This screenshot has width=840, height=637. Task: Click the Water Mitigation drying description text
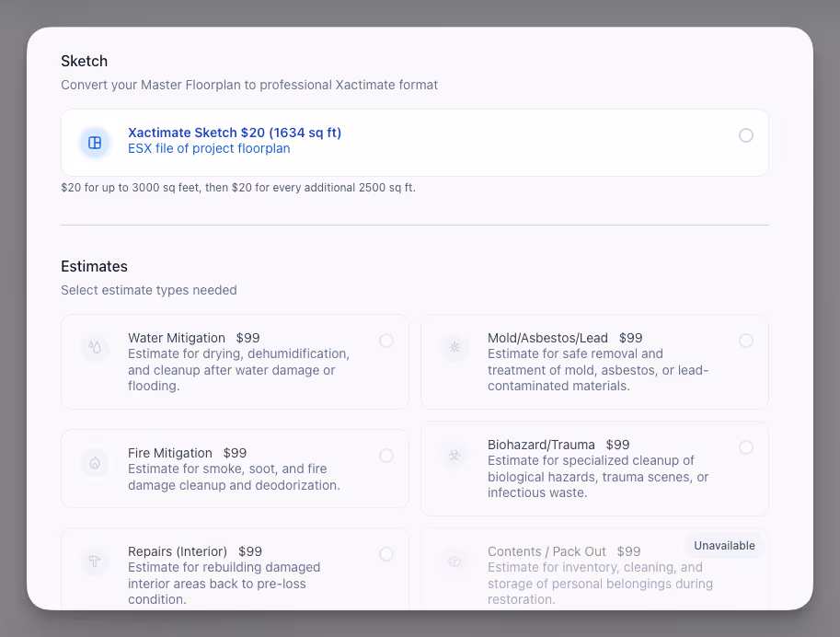(x=238, y=370)
